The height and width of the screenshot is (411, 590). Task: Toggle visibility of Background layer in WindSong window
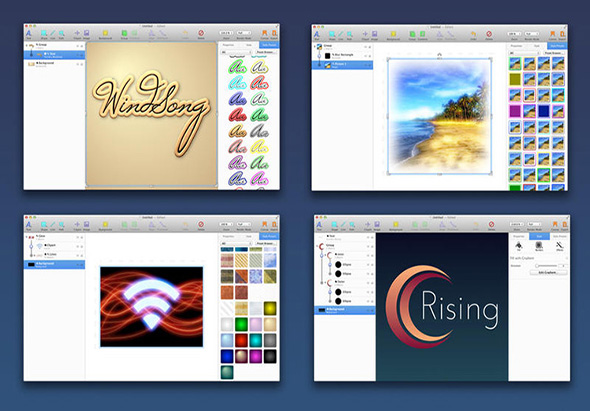(78, 64)
